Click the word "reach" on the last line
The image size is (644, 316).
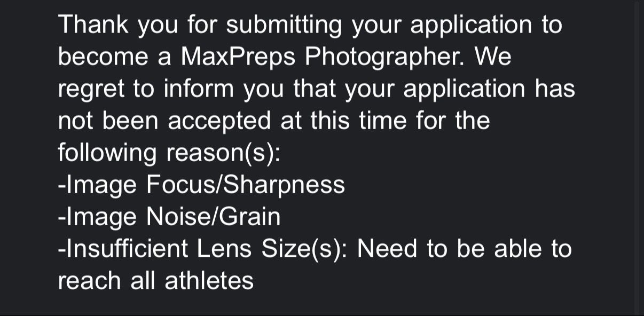point(90,281)
